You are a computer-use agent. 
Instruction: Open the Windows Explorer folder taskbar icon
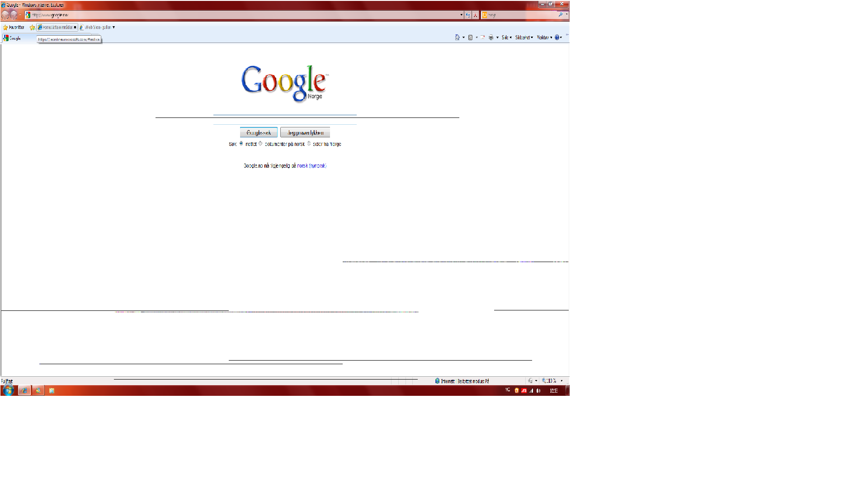52,391
